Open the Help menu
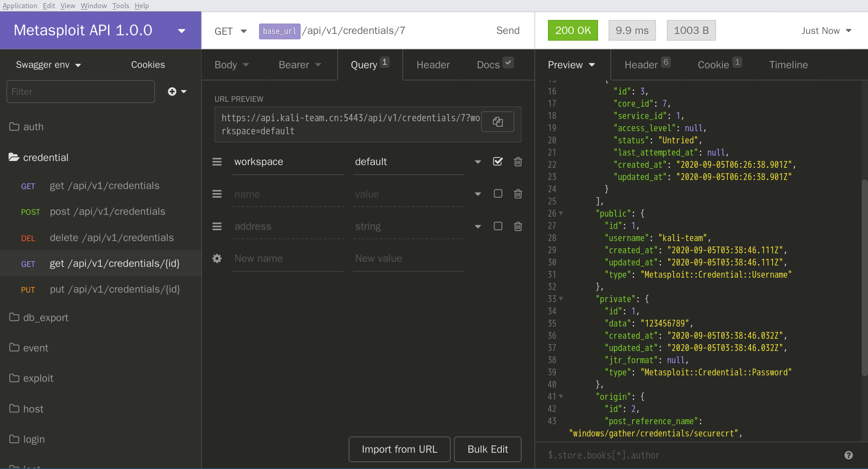Image resolution: width=868 pixels, height=469 pixels. [x=142, y=5]
